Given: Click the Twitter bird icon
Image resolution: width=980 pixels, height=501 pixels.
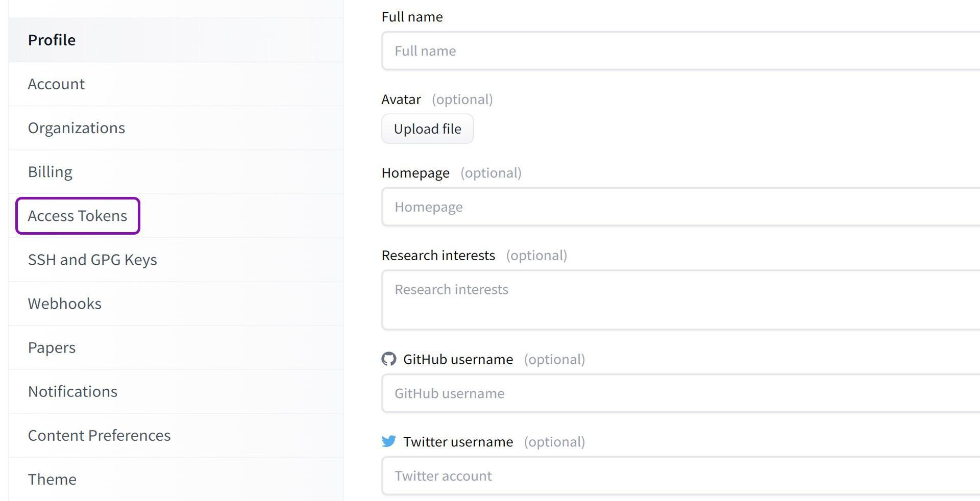Looking at the screenshot, I should (389, 441).
